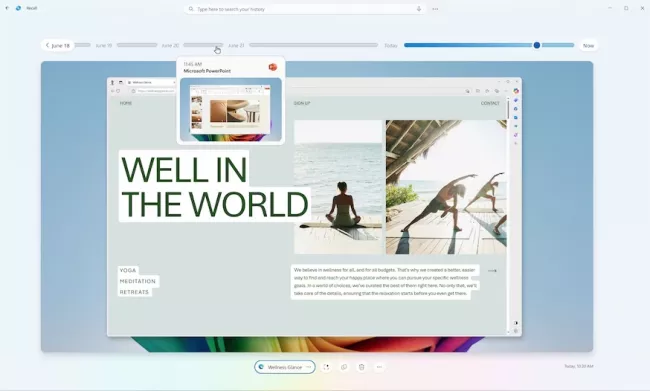This screenshot has width=650, height=391.
Task: Click the blue slider handle on the Today timeline
Action: (537, 45)
